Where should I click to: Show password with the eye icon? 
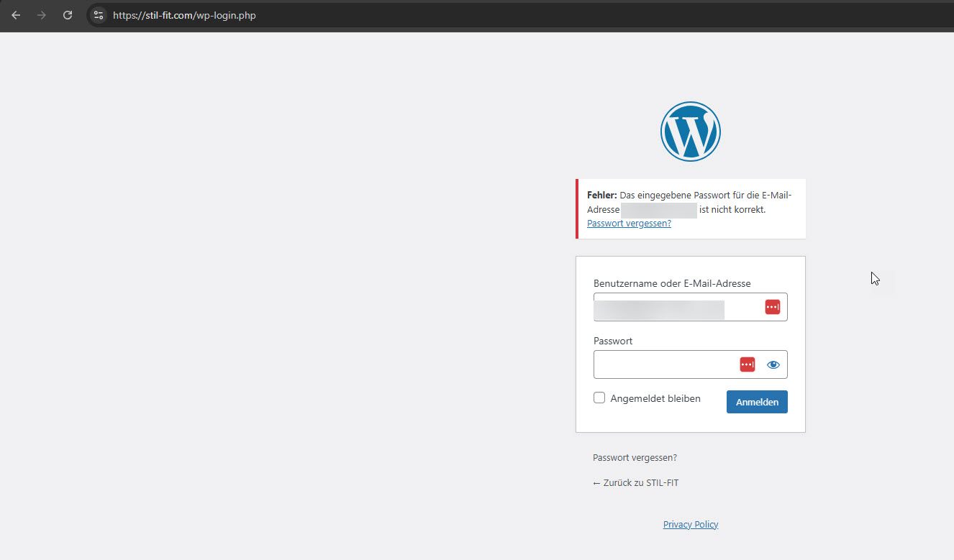pos(773,364)
